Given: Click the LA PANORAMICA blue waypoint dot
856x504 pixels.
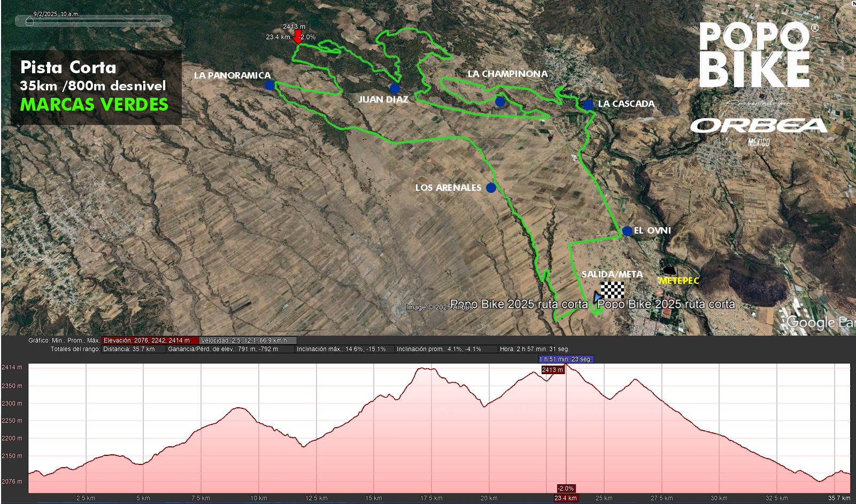Looking at the screenshot, I should 269,85.
